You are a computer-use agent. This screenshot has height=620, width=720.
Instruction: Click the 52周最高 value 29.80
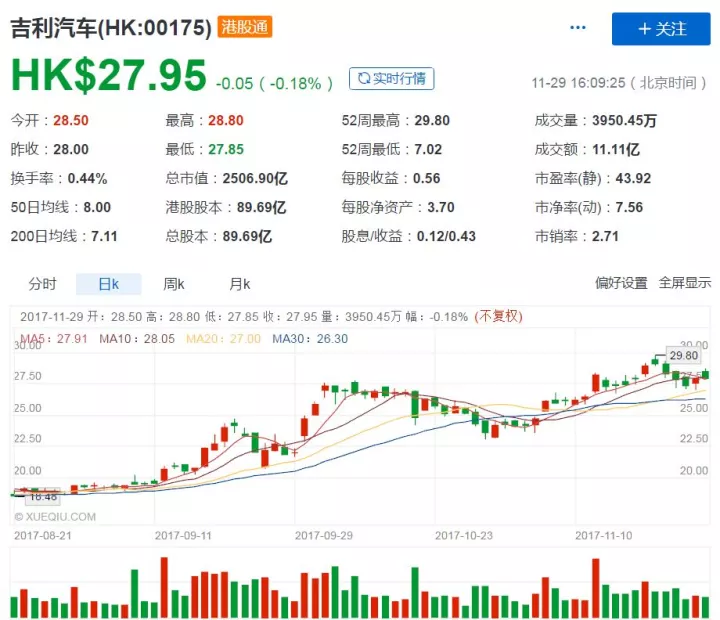tap(432, 120)
